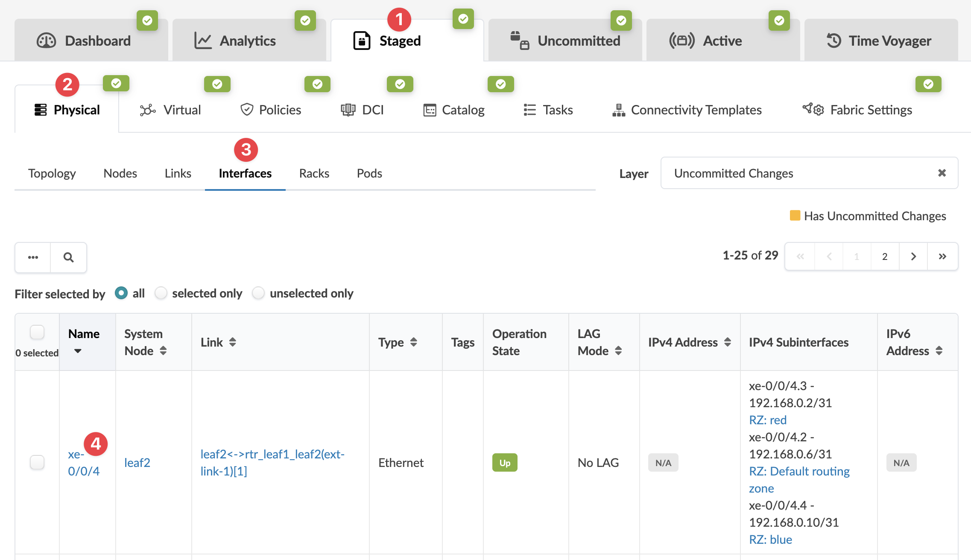
Task: Go to next page arrow
Action: coord(913,257)
